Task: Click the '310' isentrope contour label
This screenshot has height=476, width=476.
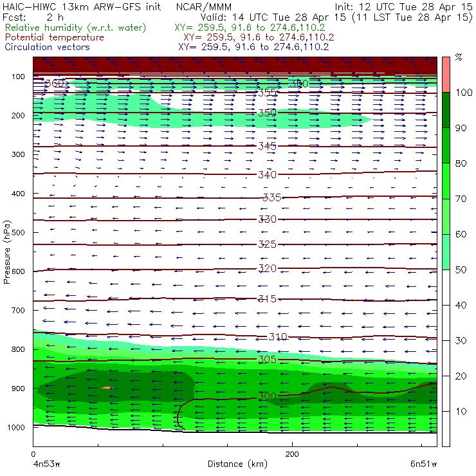Action: click(x=278, y=336)
